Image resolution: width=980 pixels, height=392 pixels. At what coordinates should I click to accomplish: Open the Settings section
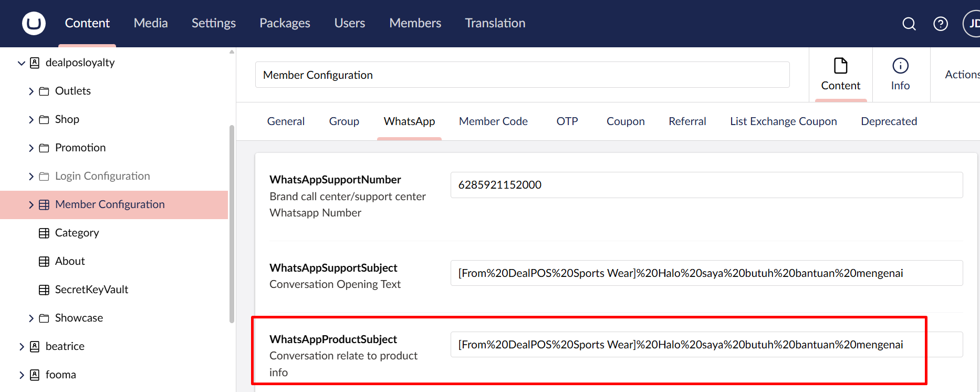213,23
